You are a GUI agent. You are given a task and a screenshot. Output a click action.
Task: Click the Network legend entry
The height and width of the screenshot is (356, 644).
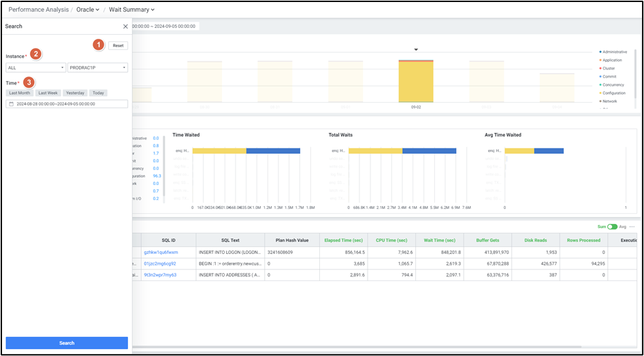609,101
